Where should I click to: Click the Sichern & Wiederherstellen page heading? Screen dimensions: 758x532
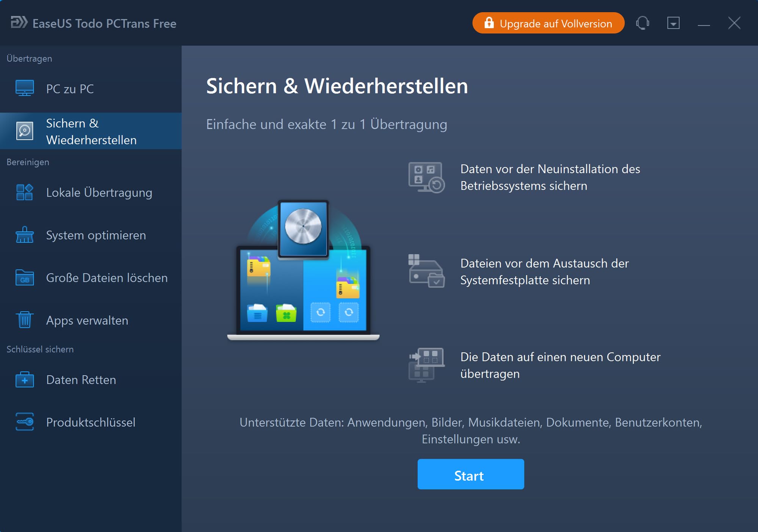[x=337, y=86]
